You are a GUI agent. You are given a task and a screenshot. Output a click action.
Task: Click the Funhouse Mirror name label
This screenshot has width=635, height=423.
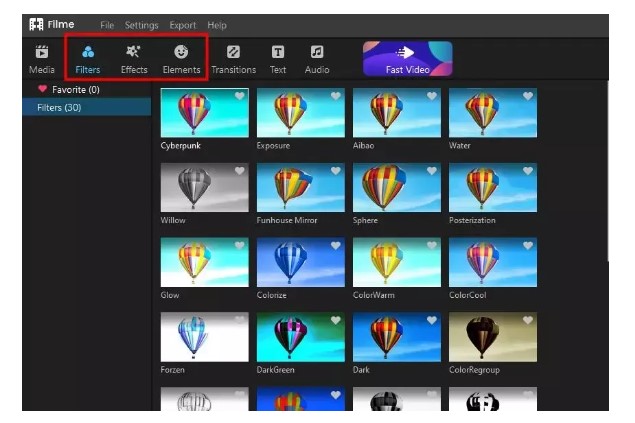pyautogui.click(x=287, y=220)
